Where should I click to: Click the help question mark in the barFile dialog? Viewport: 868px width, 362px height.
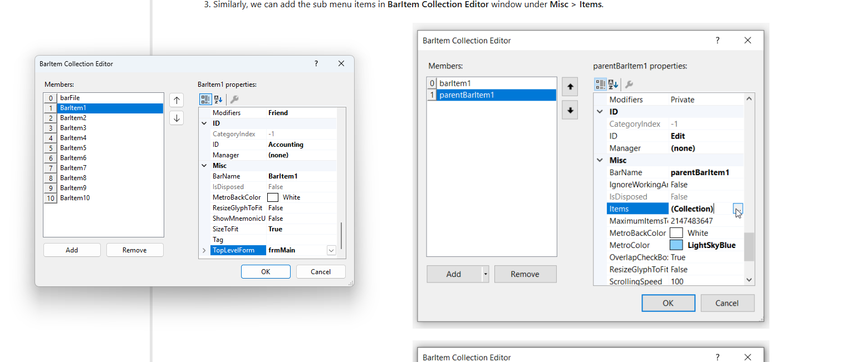pos(316,64)
